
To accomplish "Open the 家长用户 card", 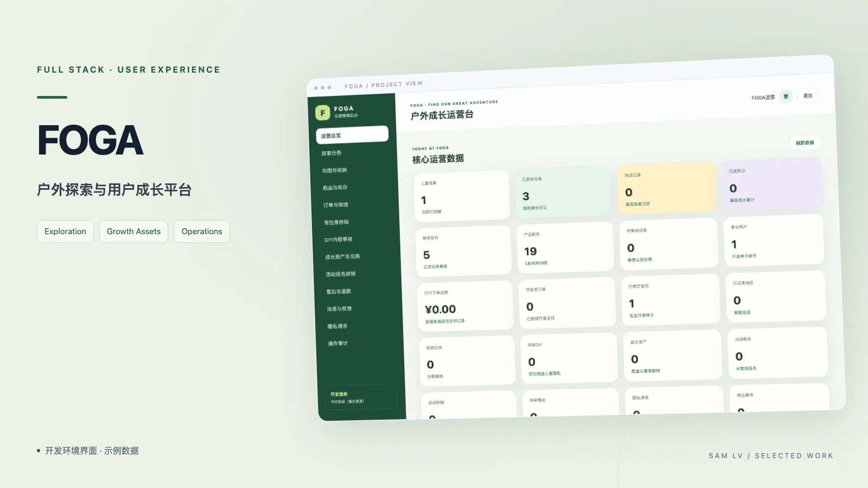I will pos(774,241).
